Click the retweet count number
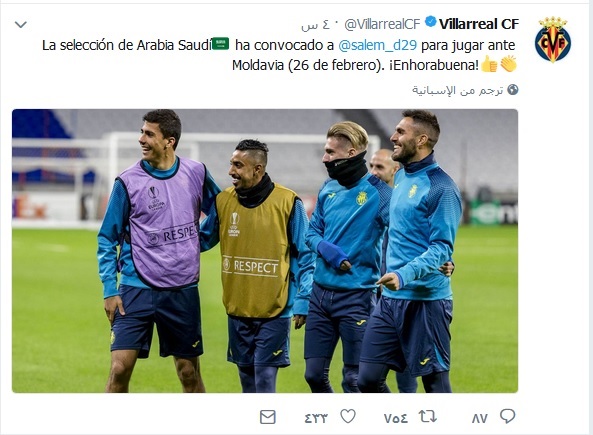This screenshot has width=593, height=435. tap(396, 418)
